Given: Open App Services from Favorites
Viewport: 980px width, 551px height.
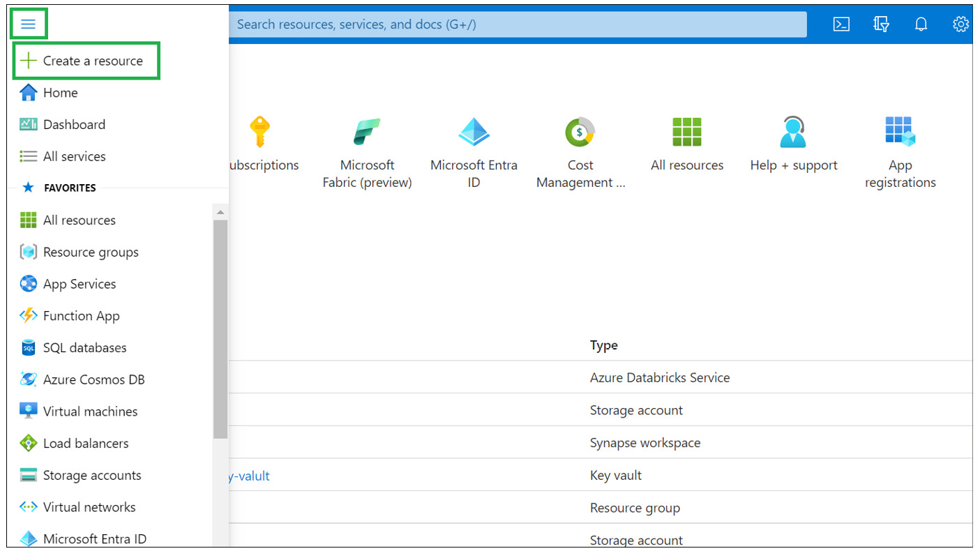Looking at the screenshot, I should click(68, 285).
